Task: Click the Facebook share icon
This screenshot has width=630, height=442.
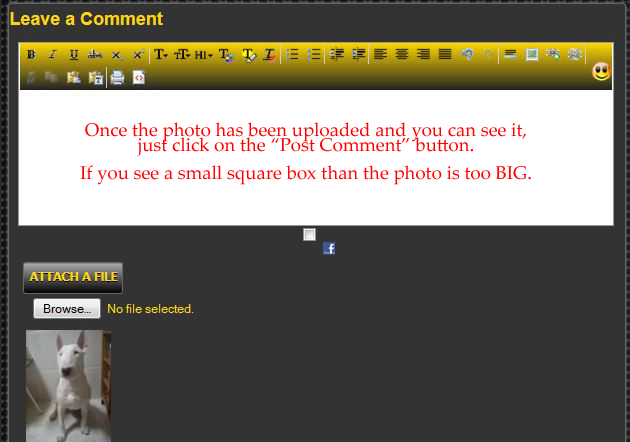Action: (x=329, y=248)
